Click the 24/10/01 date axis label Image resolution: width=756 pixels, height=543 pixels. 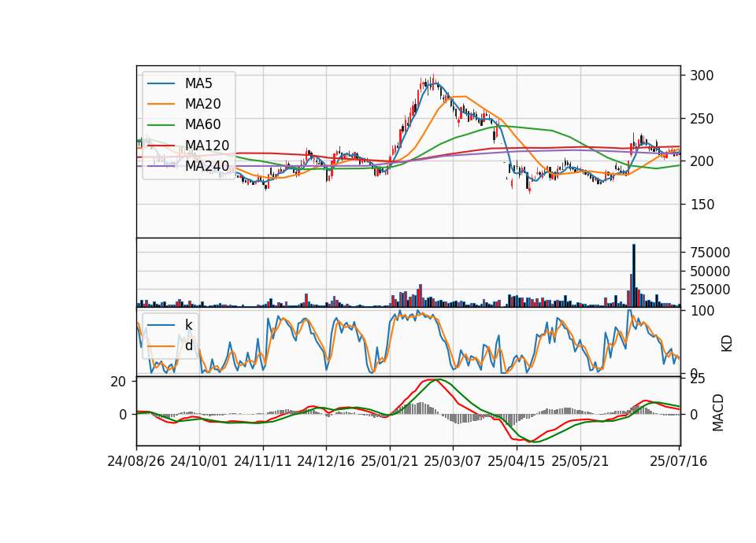(x=198, y=461)
